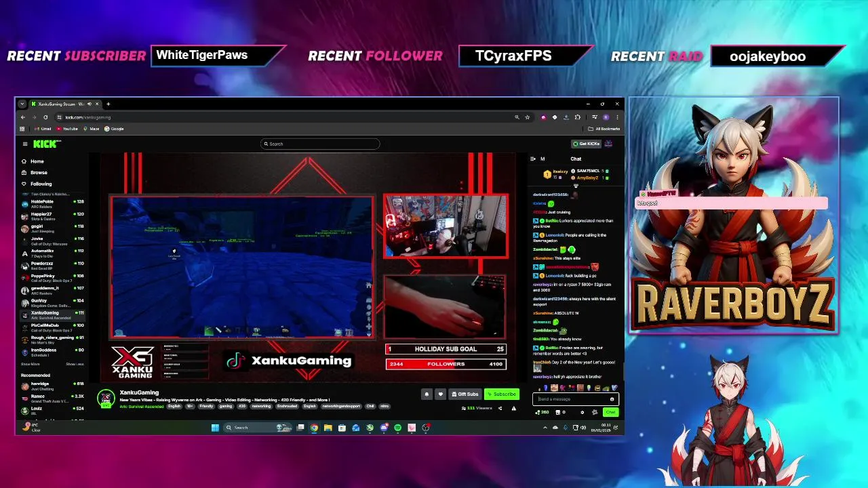
Task: Expand list with Show More
Action: tap(31, 365)
